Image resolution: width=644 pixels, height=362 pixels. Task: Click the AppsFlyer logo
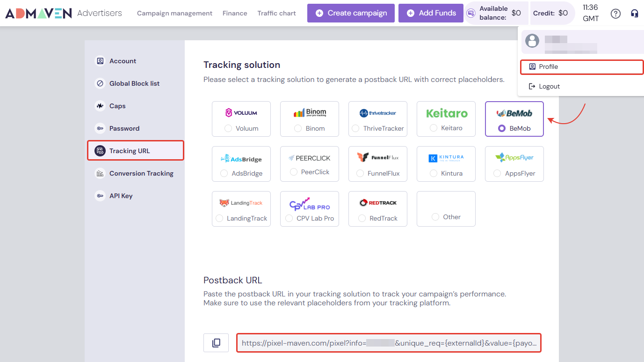[514, 157]
